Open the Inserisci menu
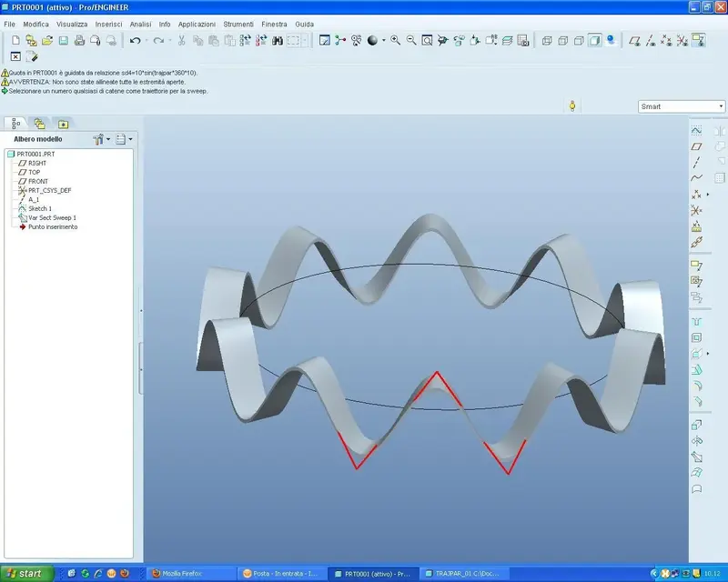 [x=108, y=25]
